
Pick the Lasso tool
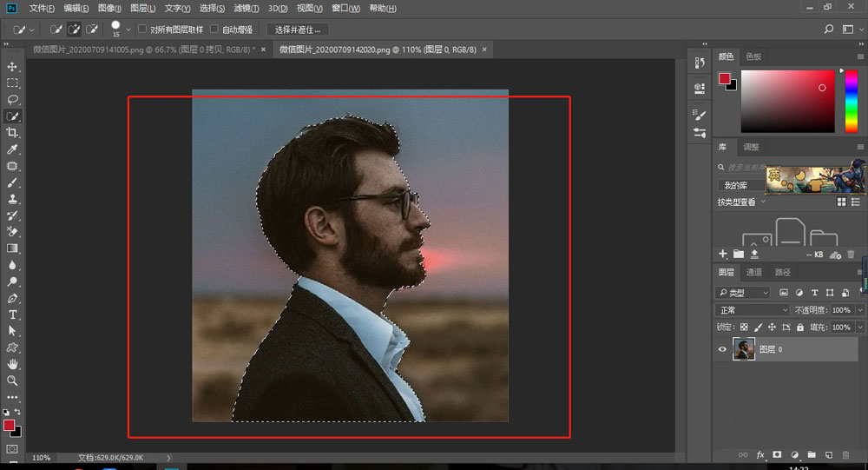pos(12,99)
